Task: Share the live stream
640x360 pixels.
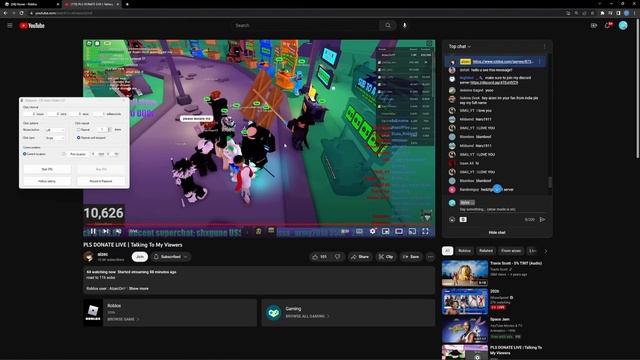Action: (x=360, y=257)
